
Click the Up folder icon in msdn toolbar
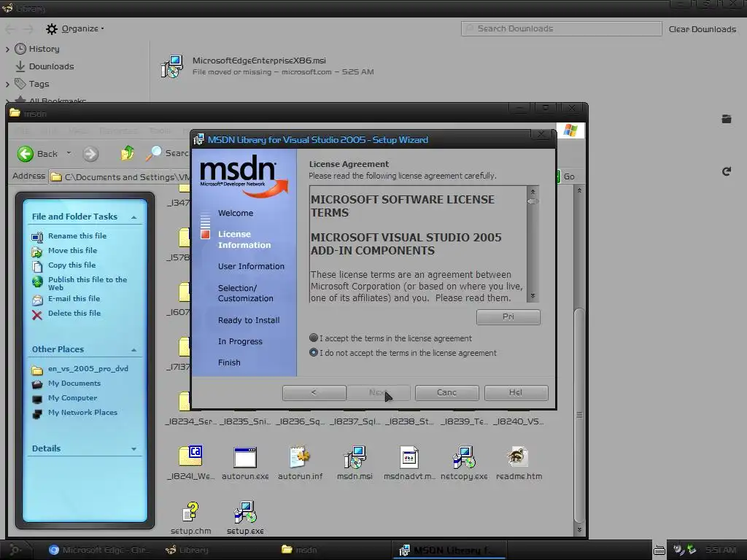(127, 153)
